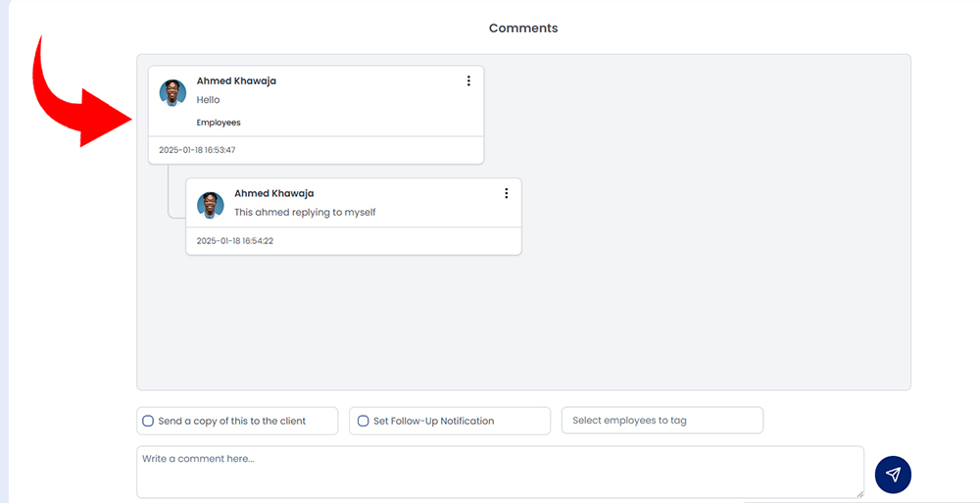Click the Comments section heading
This screenshot has width=980, height=503.
coord(523,28)
